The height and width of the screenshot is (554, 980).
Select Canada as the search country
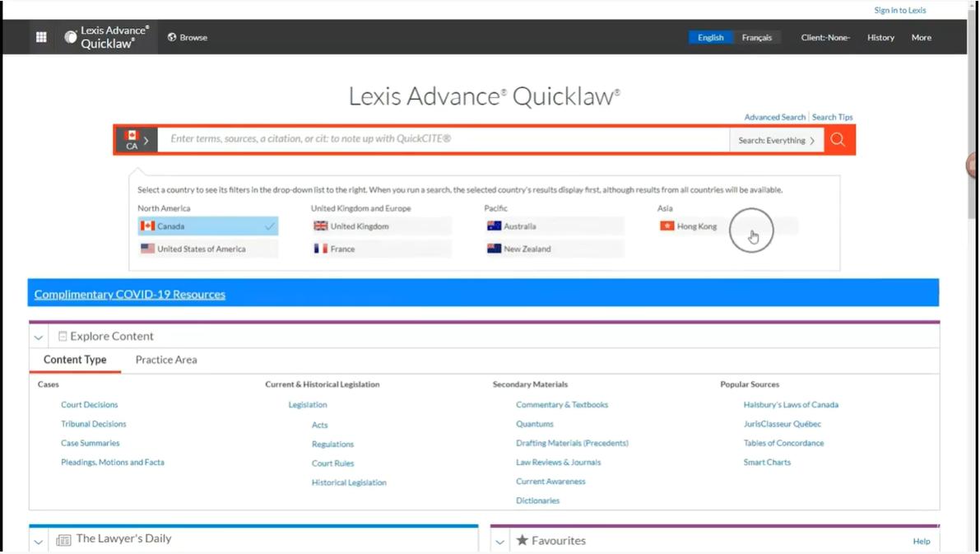pos(207,226)
